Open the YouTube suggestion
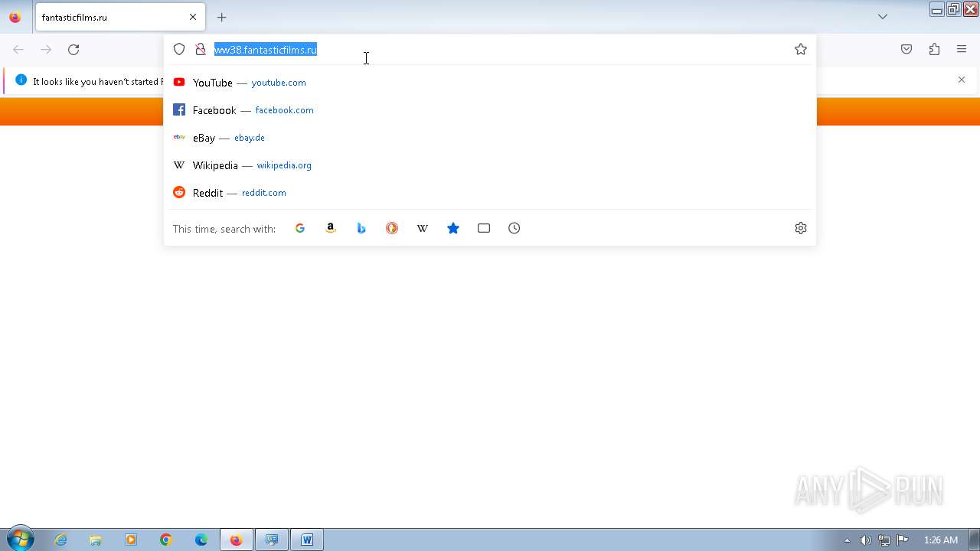Screen dimensions: 980x551 [490, 83]
